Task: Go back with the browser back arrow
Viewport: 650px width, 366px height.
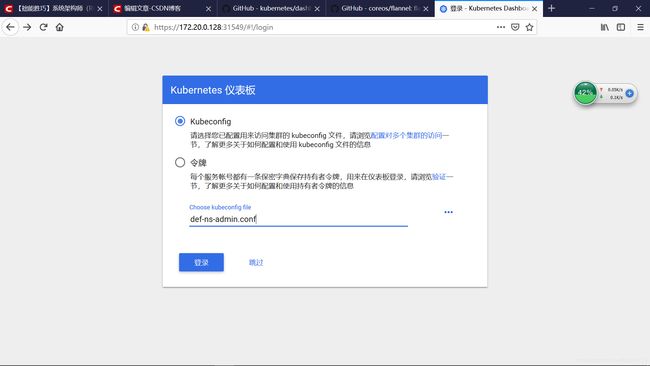Action: point(10,27)
